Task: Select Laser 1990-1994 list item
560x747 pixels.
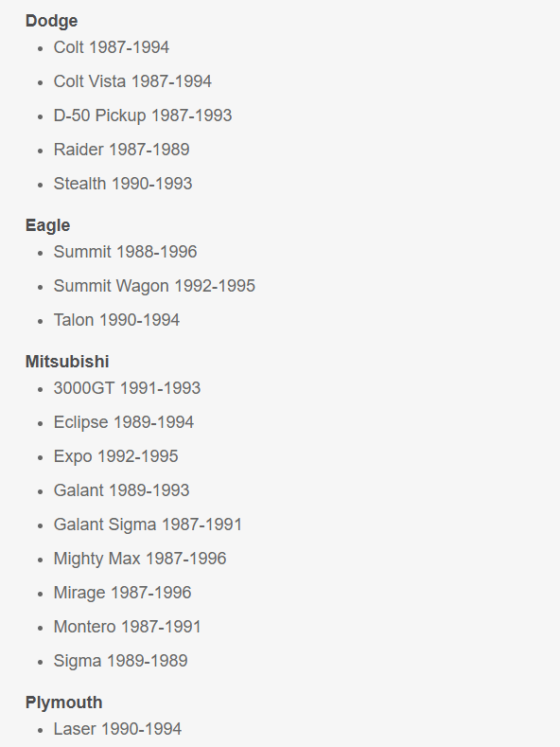Action: click(117, 729)
